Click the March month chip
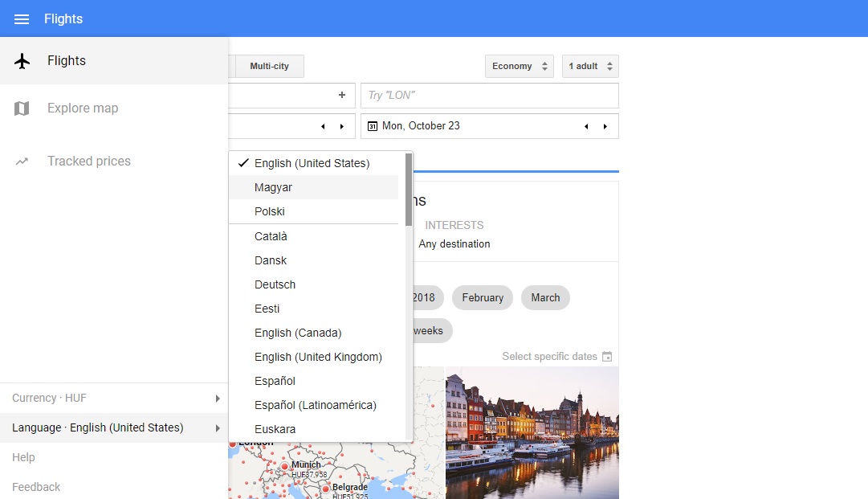The width and height of the screenshot is (868, 499). click(545, 297)
